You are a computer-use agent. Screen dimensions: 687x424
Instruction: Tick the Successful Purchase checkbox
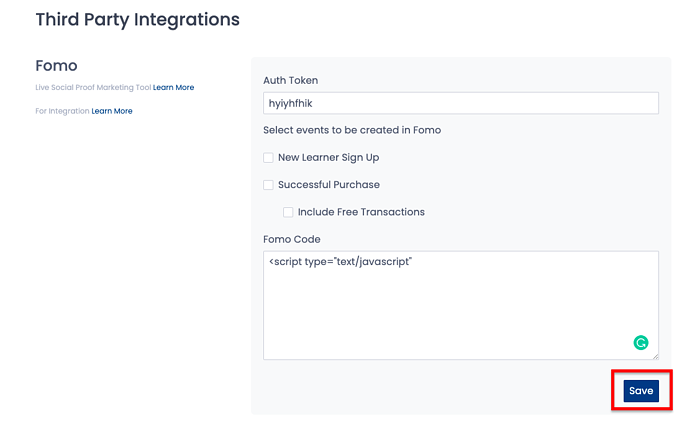[268, 185]
